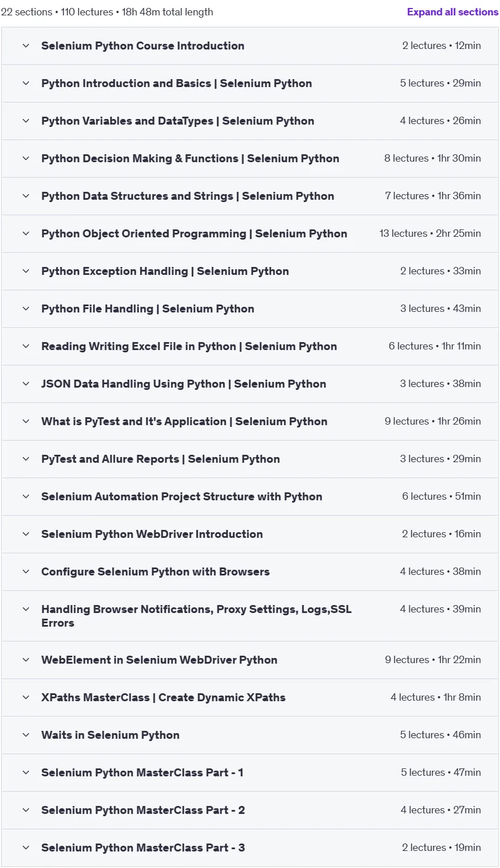Click "8 lectures • 1hr 30min" text
Image resolution: width=500 pixels, height=868 pixels.
[x=432, y=158]
